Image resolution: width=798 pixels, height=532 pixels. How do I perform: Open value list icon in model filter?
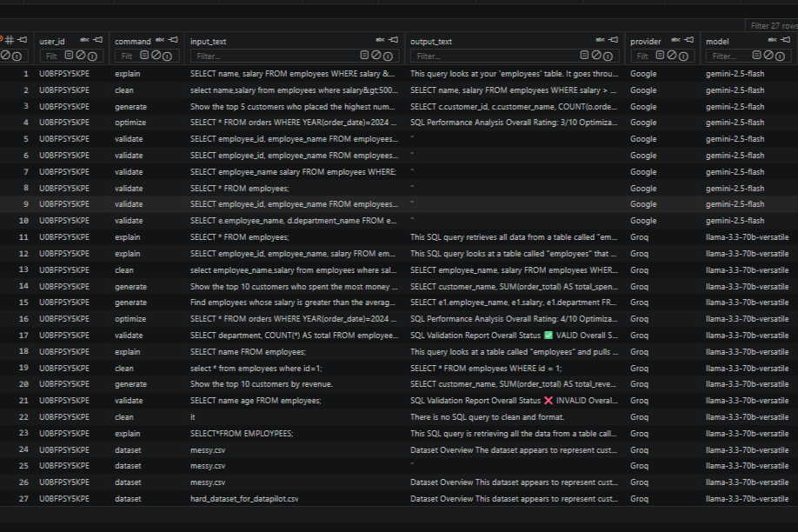(x=757, y=55)
